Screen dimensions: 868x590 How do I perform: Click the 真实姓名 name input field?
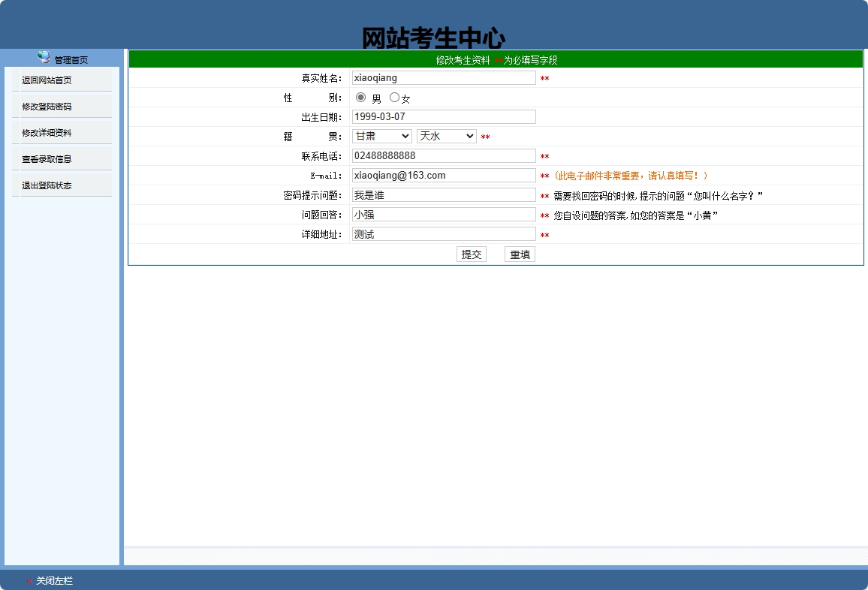[443, 77]
